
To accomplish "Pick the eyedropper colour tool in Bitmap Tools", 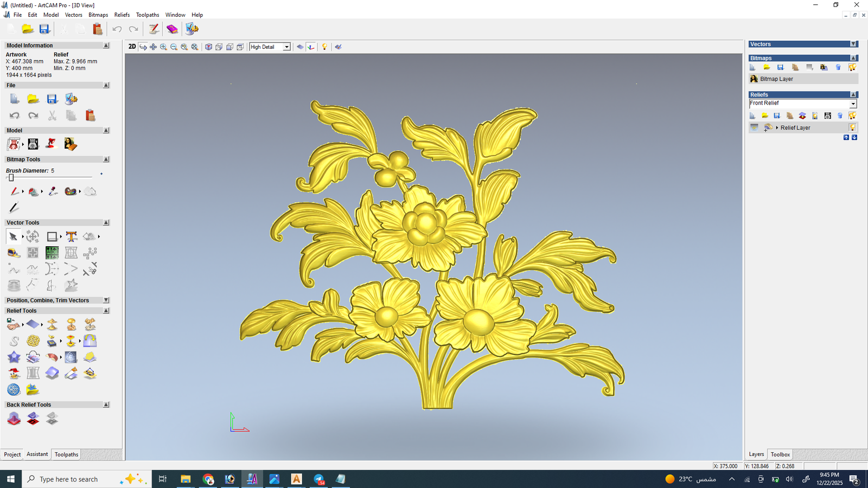I will [x=53, y=191].
